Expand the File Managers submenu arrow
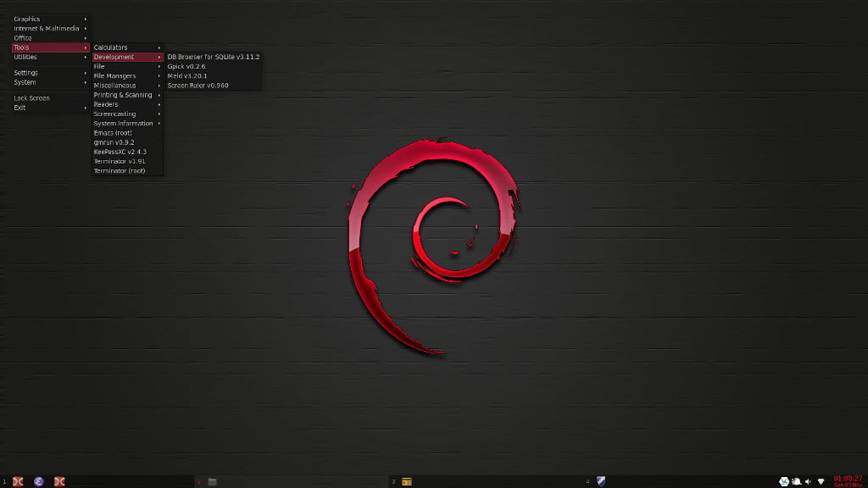Image resolution: width=868 pixels, height=488 pixels. click(159, 75)
